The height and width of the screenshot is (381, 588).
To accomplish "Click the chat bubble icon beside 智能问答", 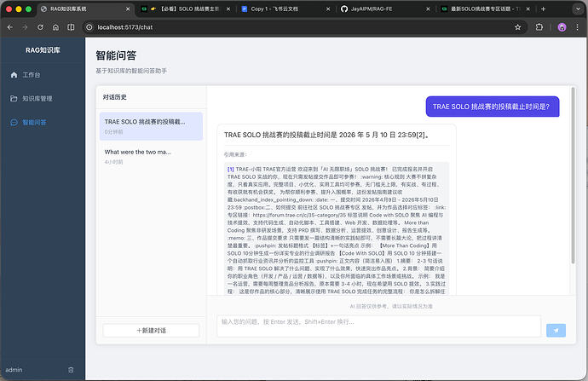I will (x=14, y=122).
